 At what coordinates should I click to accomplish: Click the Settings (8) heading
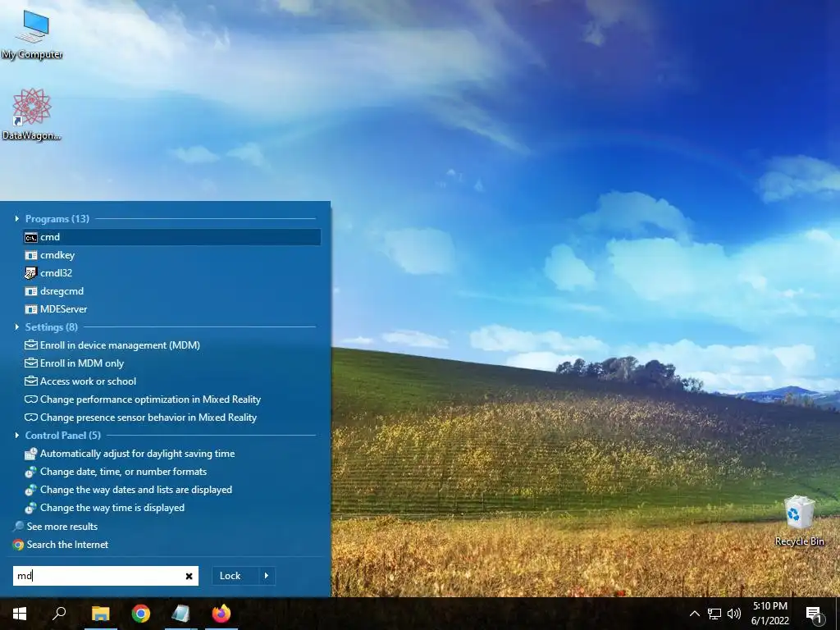52,326
